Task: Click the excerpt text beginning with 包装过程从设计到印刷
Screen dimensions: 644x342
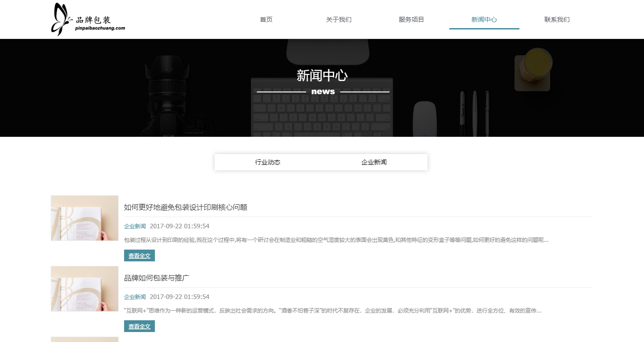Action: 336,240
